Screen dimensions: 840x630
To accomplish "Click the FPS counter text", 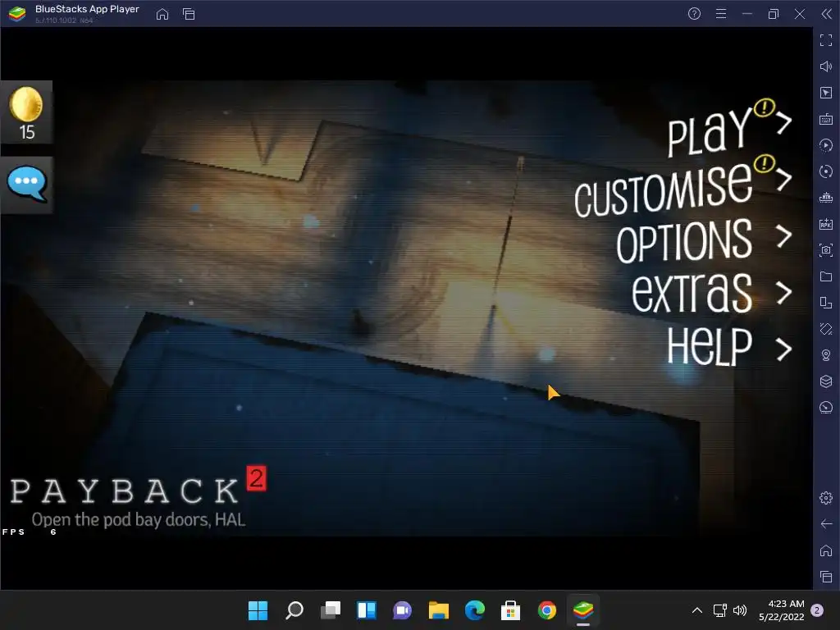I will tap(30, 532).
